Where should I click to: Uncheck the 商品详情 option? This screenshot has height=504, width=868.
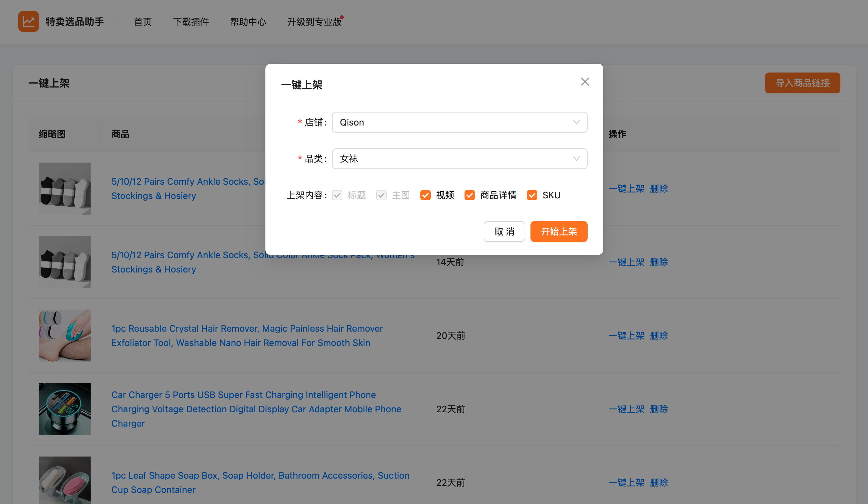[x=469, y=195]
